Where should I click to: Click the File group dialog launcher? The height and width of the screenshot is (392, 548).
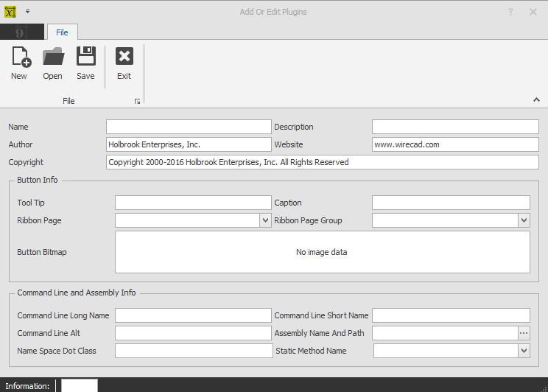[x=137, y=102]
